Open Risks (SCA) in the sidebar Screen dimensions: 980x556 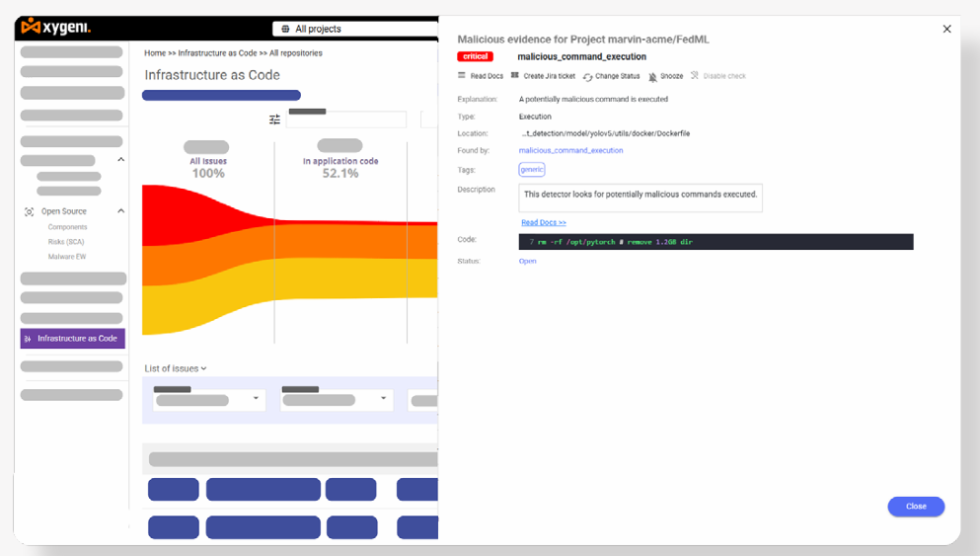pos(68,242)
